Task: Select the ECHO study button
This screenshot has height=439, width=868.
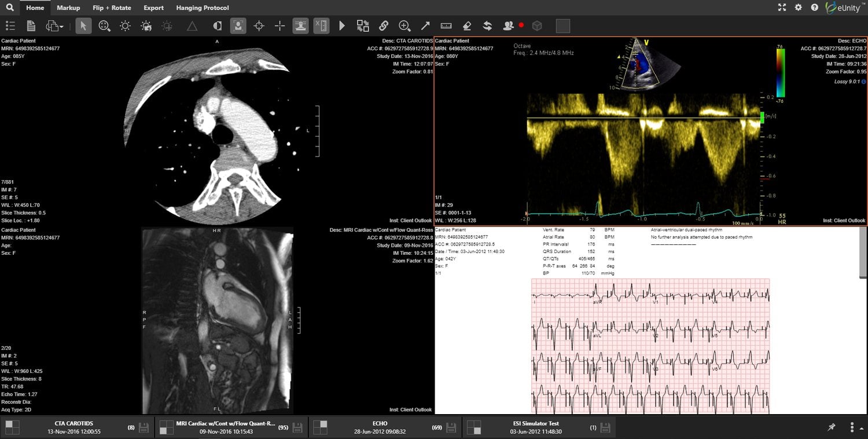Action: point(386,427)
